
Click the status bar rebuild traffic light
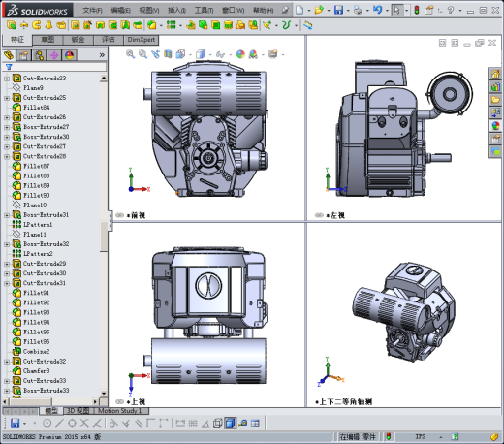tap(389, 437)
